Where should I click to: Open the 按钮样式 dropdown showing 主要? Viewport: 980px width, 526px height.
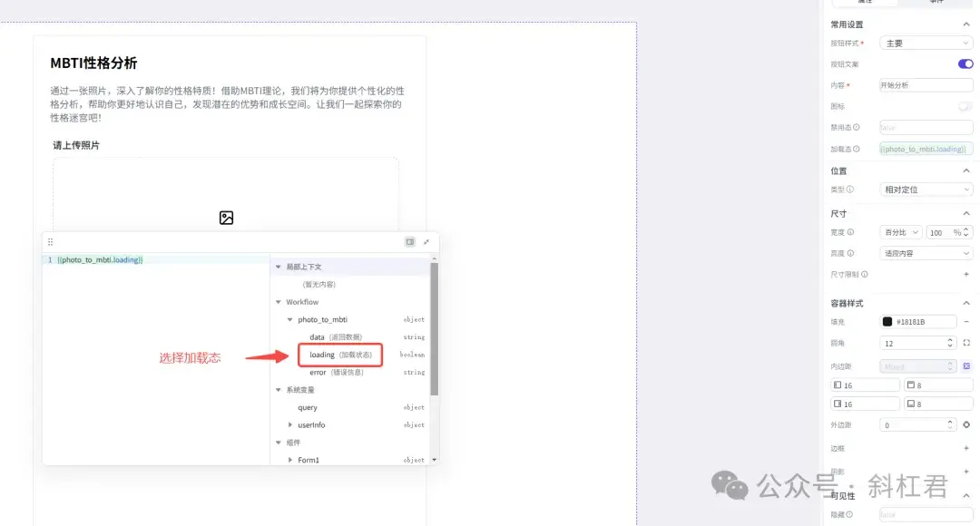[x=926, y=44]
